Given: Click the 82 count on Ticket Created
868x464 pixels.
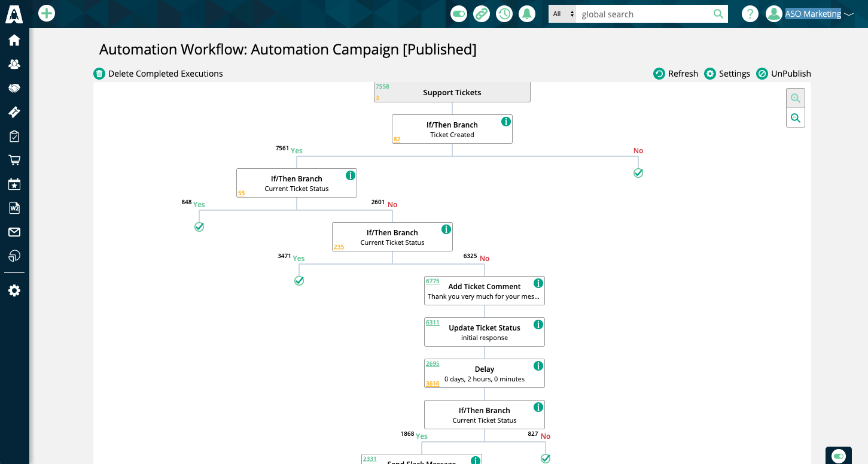Looking at the screenshot, I should (x=397, y=139).
